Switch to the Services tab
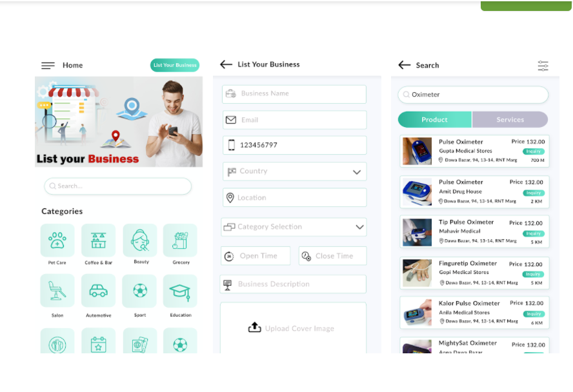 (x=510, y=120)
